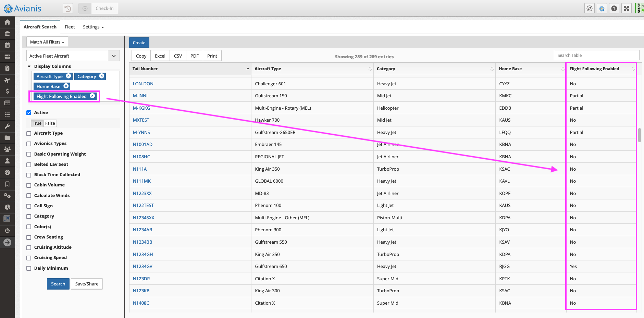Open the people group sidebar icon
The image size is (644, 318).
pyautogui.click(x=7, y=149)
